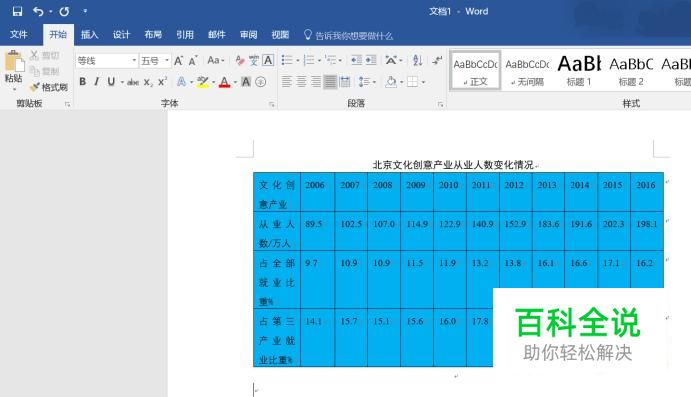Switch to the 设计 tab
The width and height of the screenshot is (691, 397).
(121, 34)
